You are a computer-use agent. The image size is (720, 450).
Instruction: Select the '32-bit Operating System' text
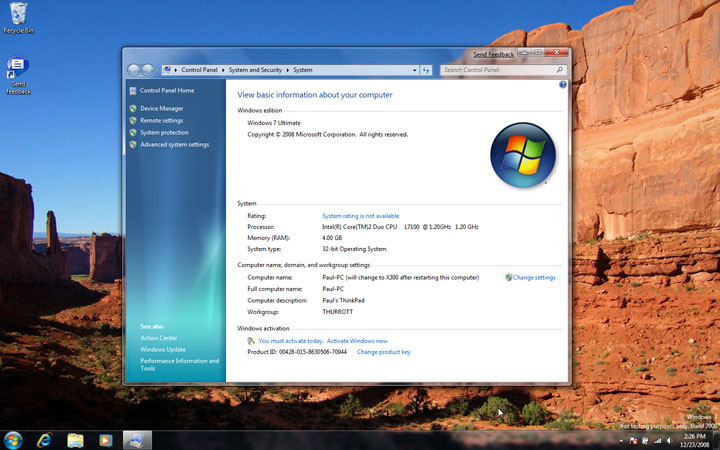pyautogui.click(x=354, y=249)
